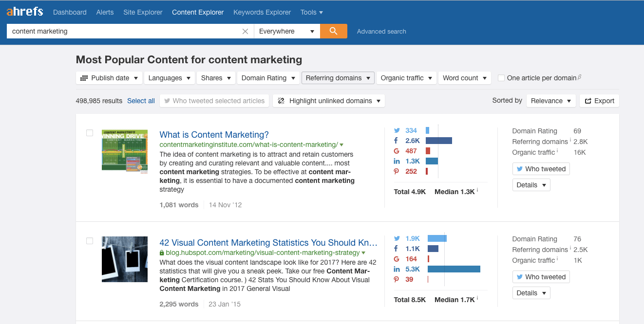Click the HubSpot result's polaroid thumbnail
The width and height of the screenshot is (644, 324).
[x=125, y=259]
